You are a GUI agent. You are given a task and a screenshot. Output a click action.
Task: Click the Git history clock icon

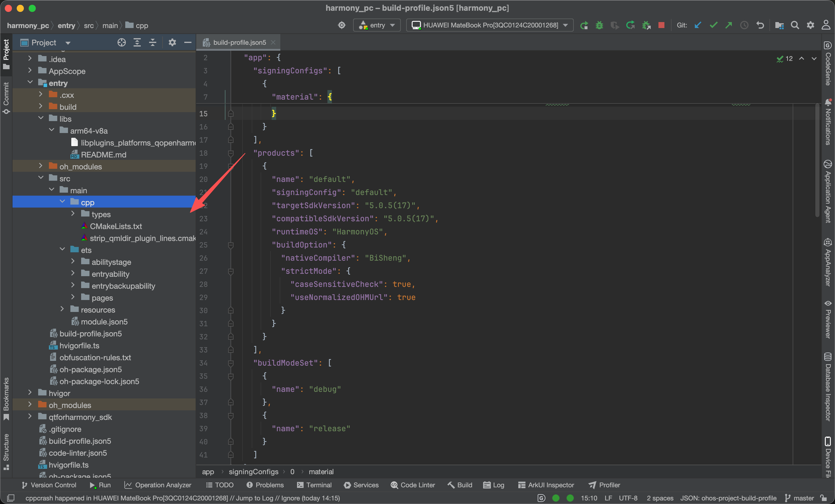pos(744,25)
